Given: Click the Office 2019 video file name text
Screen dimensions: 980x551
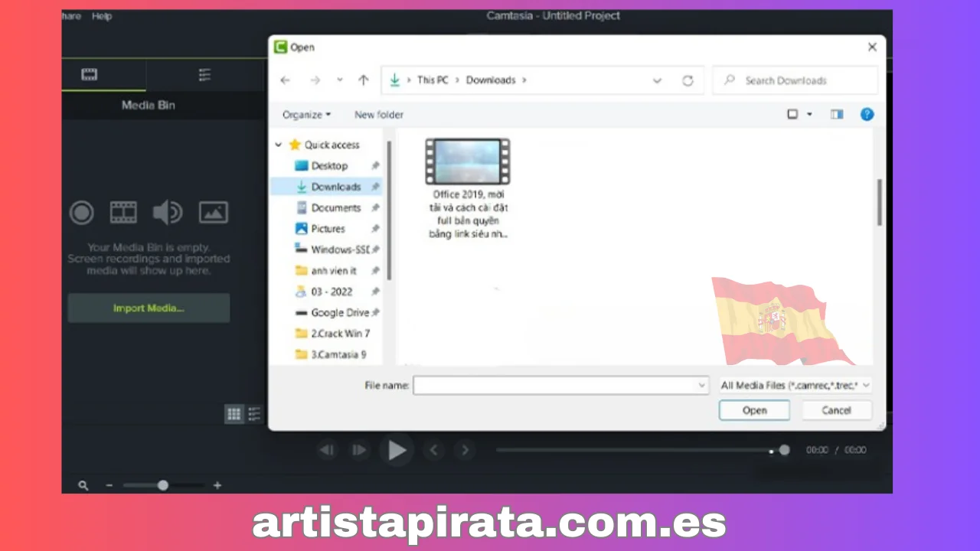Looking at the screenshot, I should coord(468,215).
